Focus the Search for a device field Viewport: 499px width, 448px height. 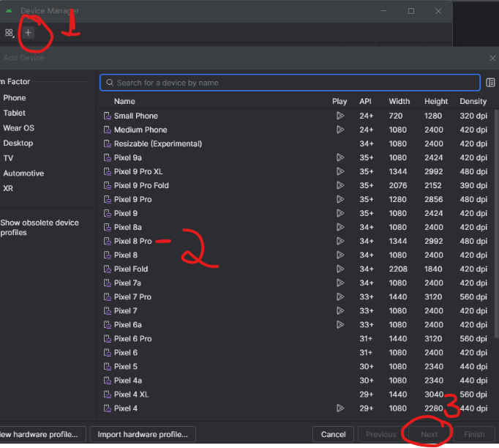pyautogui.click(x=293, y=83)
